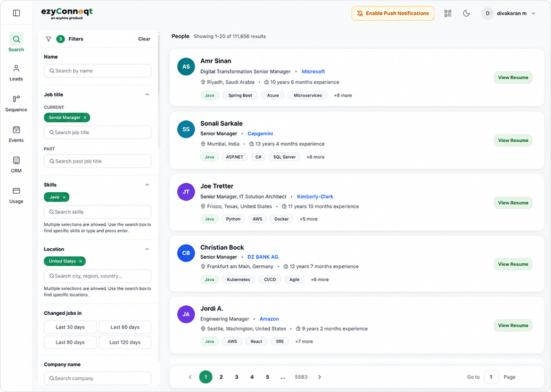Image resolution: width=551 pixels, height=392 pixels.
Task: Go to results page 2
Action: (x=221, y=377)
